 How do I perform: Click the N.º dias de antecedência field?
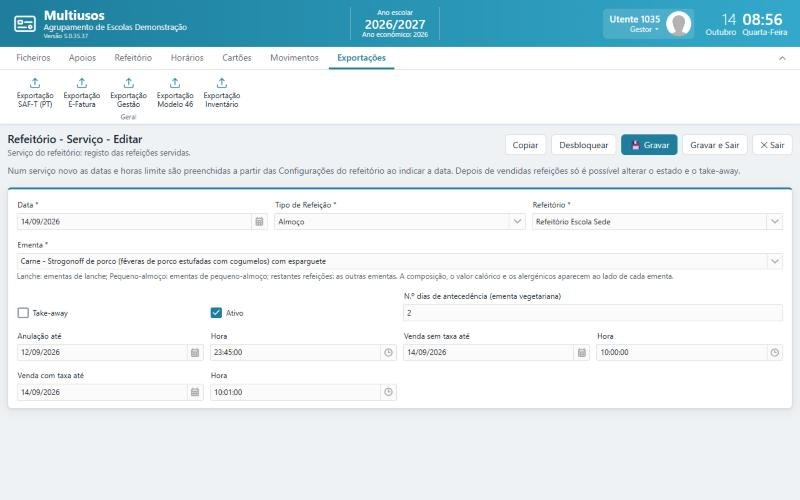[592, 313]
